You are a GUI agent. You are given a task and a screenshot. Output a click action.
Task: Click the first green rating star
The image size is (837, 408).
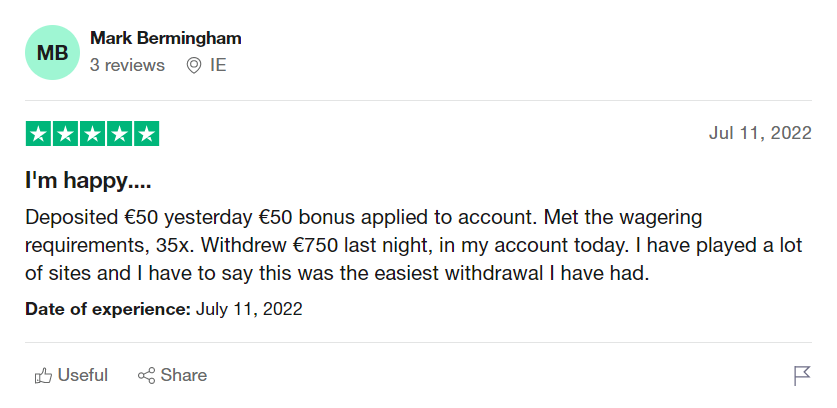pyautogui.click(x=38, y=134)
